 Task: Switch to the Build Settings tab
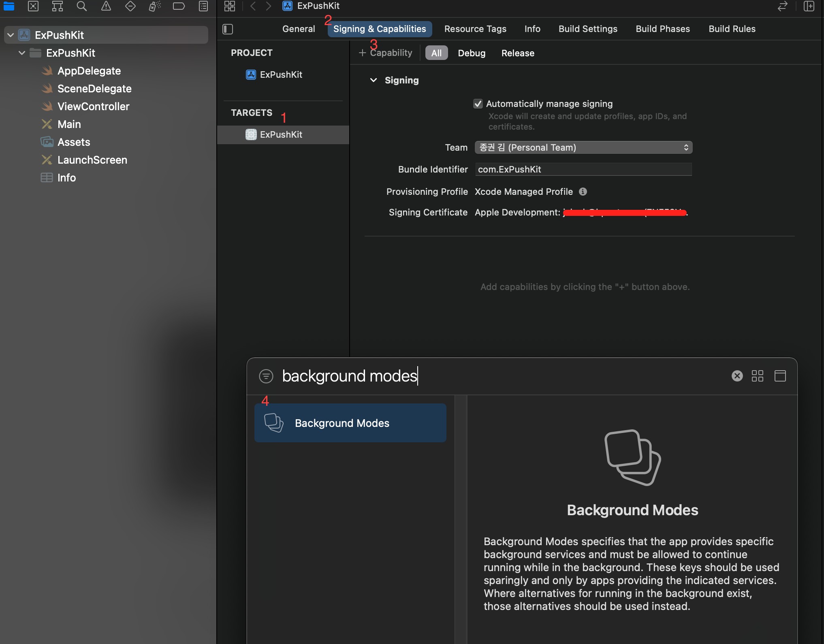[x=587, y=29]
